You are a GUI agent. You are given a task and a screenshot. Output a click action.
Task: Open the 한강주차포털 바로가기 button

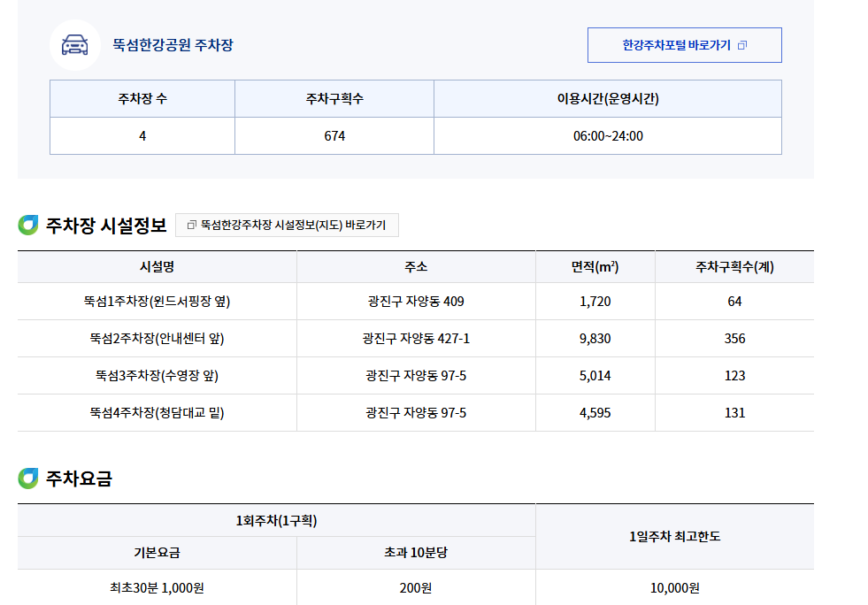684,45
